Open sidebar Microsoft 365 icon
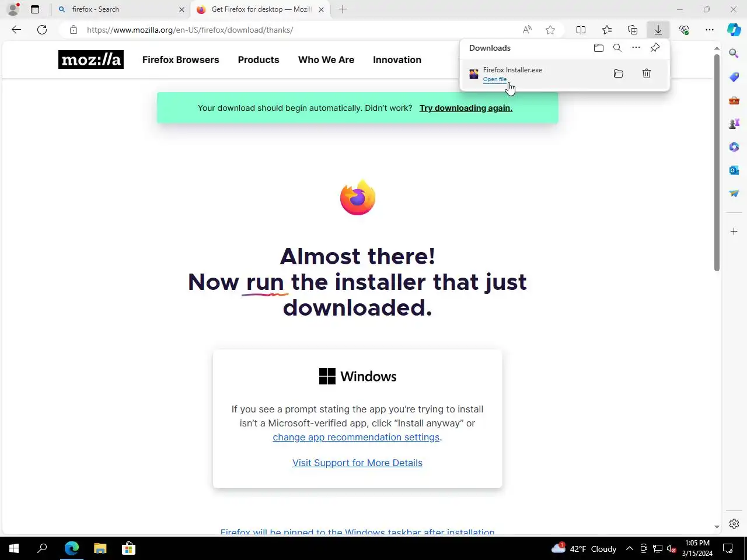This screenshot has width=747, height=560. [734, 147]
